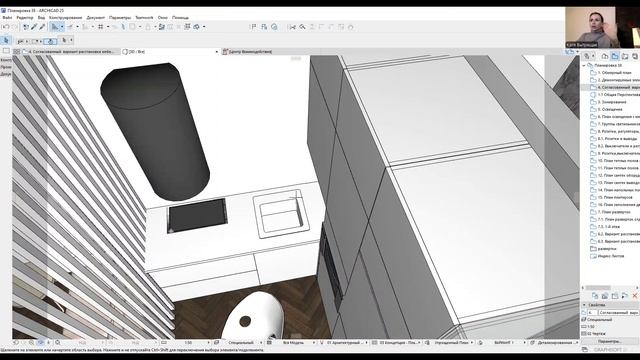Open the guide lines dropdown arrow
The height and width of the screenshot is (360, 640).
[x=62, y=27]
